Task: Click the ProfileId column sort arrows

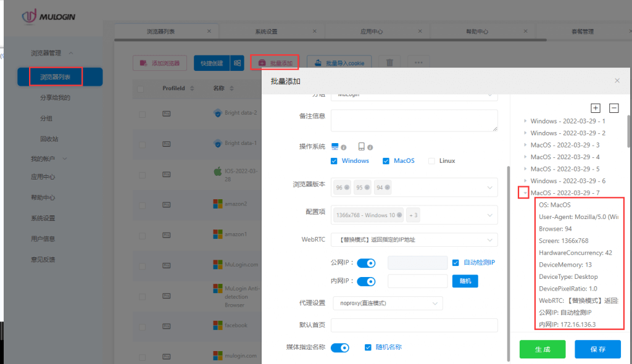Action: coord(192,88)
